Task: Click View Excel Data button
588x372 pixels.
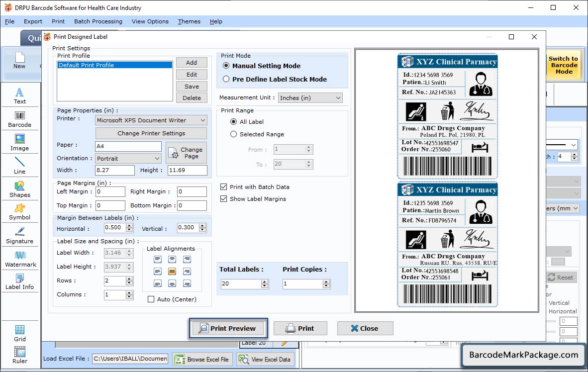Action: point(265,359)
